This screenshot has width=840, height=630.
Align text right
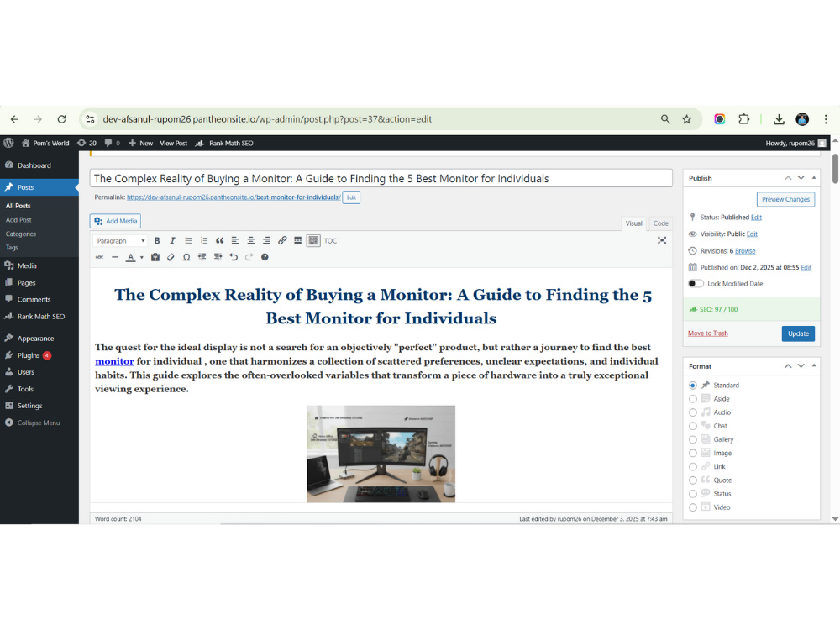coord(266,240)
